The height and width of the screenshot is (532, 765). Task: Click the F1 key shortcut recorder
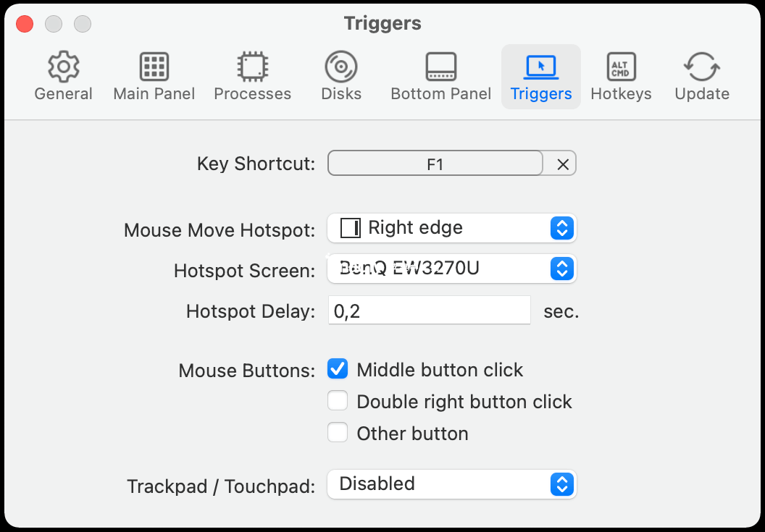(x=435, y=164)
